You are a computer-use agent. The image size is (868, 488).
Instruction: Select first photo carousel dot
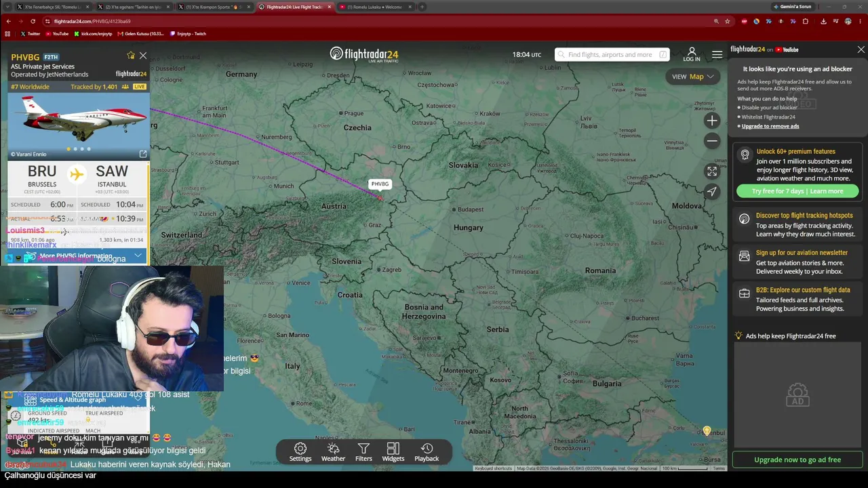(68, 149)
